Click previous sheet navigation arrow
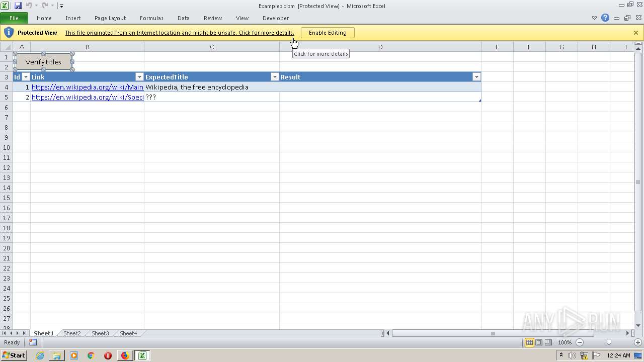 pyautogui.click(x=11, y=333)
